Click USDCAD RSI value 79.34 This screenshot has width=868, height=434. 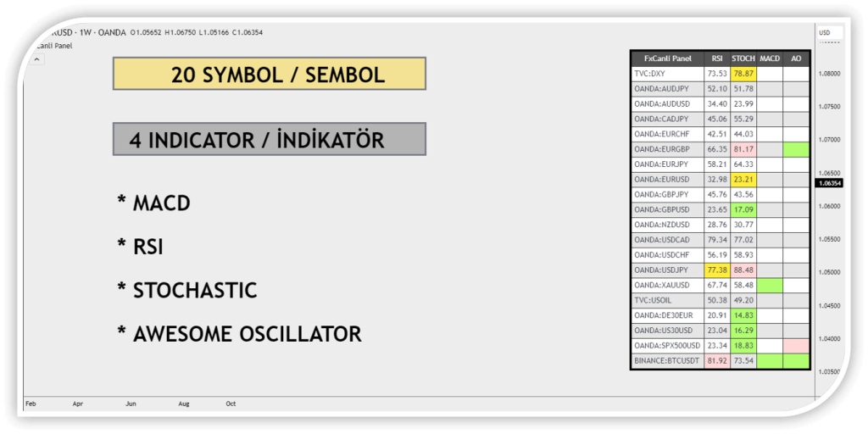pos(717,240)
